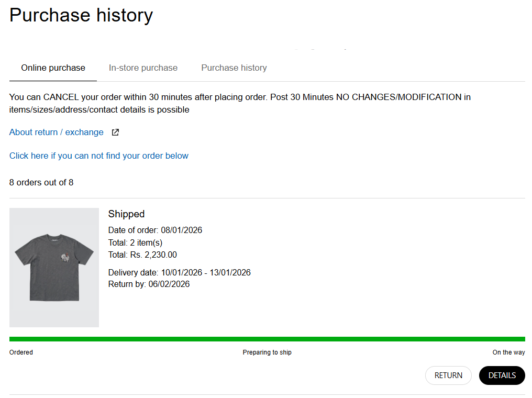Open the About return / exchange link
532x398 pixels.
57,132
